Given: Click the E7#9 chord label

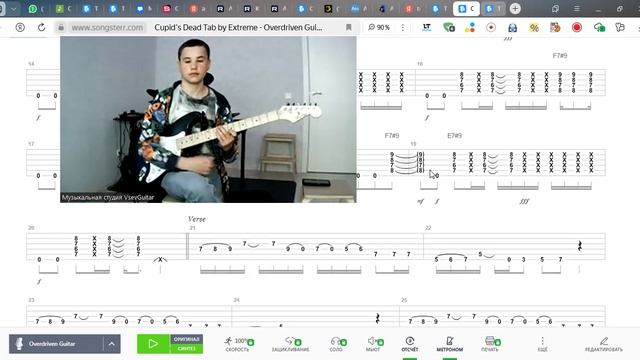Looking at the screenshot, I should coord(454,136).
